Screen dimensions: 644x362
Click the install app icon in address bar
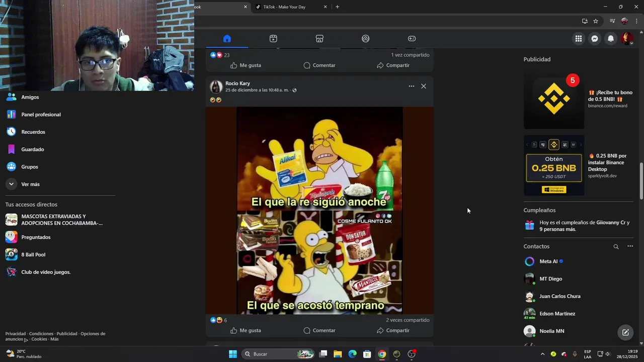585,21
